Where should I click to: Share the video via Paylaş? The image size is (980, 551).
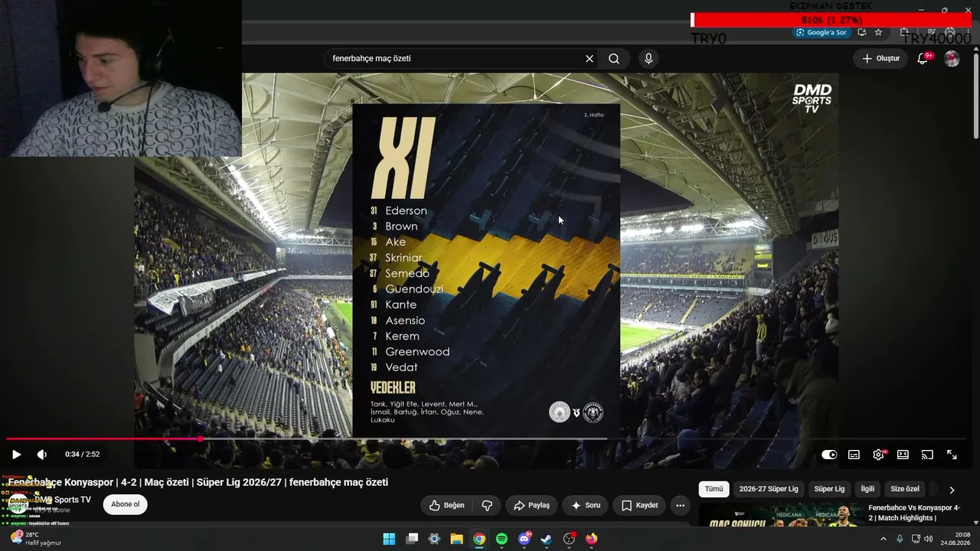click(531, 505)
